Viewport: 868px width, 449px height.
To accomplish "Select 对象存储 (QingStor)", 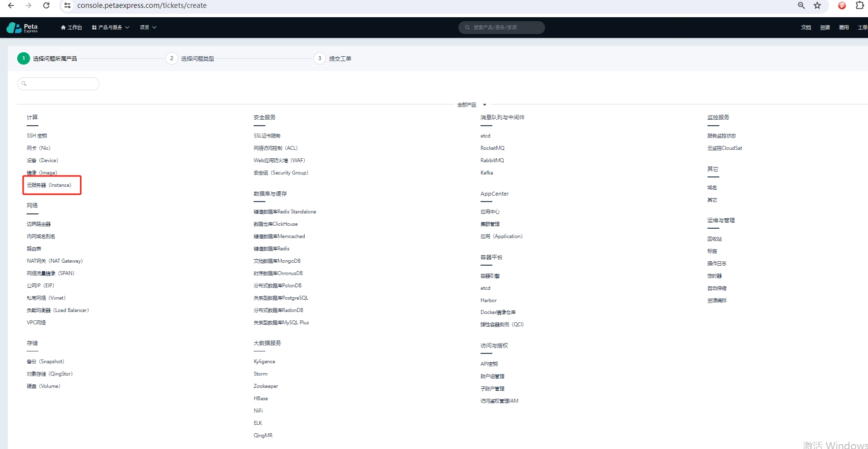I will click(x=50, y=374).
